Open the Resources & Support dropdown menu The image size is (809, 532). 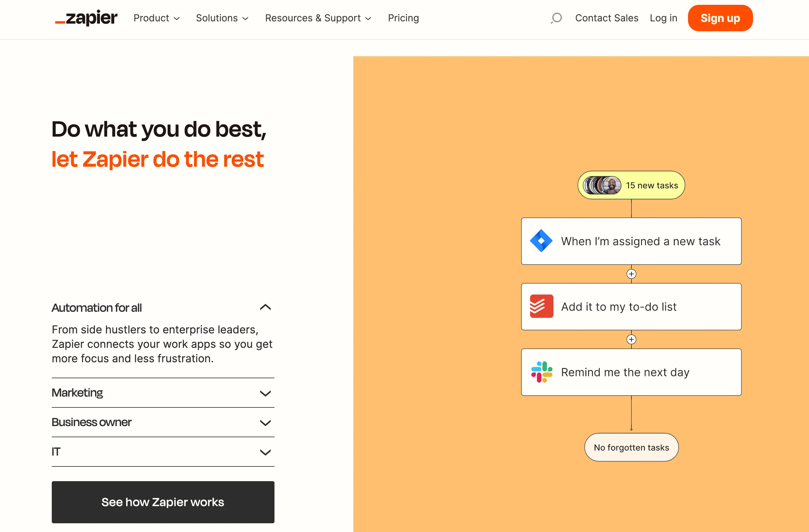coord(319,18)
